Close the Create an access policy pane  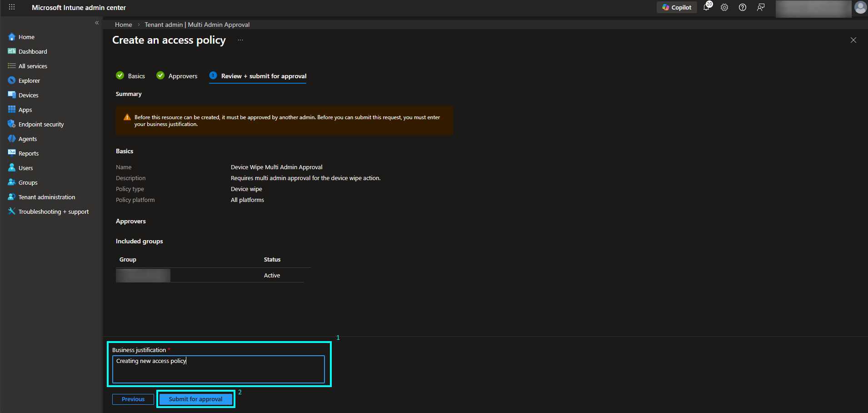853,40
